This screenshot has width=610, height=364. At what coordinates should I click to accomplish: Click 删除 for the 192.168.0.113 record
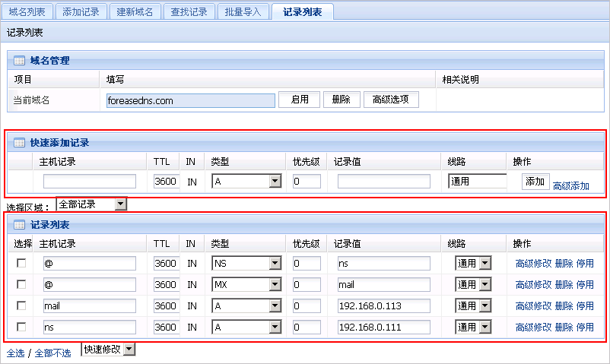coord(564,305)
